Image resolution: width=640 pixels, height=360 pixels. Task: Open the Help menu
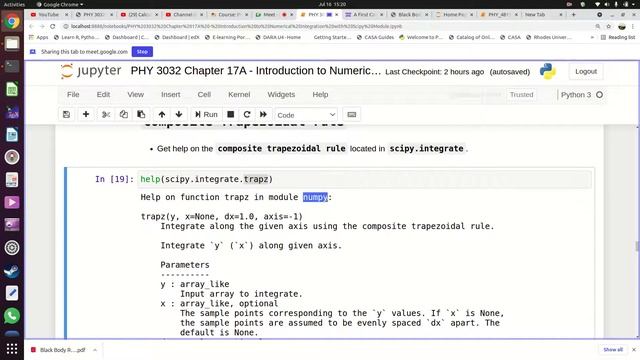[320, 94]
